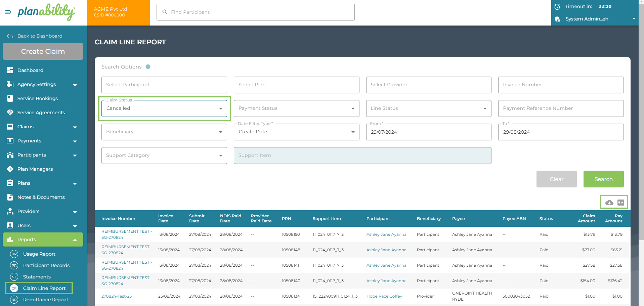Image resolution: width=644 pixels, height=306 pixels.
Task: Expand the Agency Settings submenu arrow
Action: (75, 85)
